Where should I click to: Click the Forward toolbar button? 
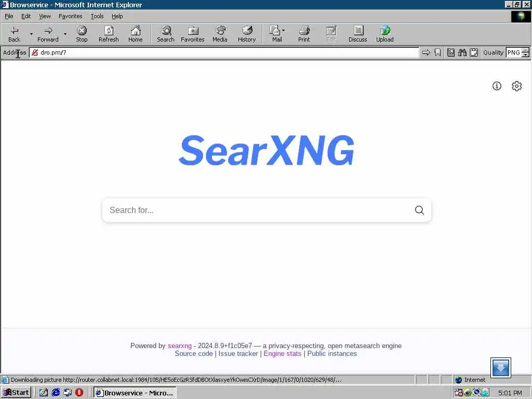pyautogui.click(x=48, y=34)
